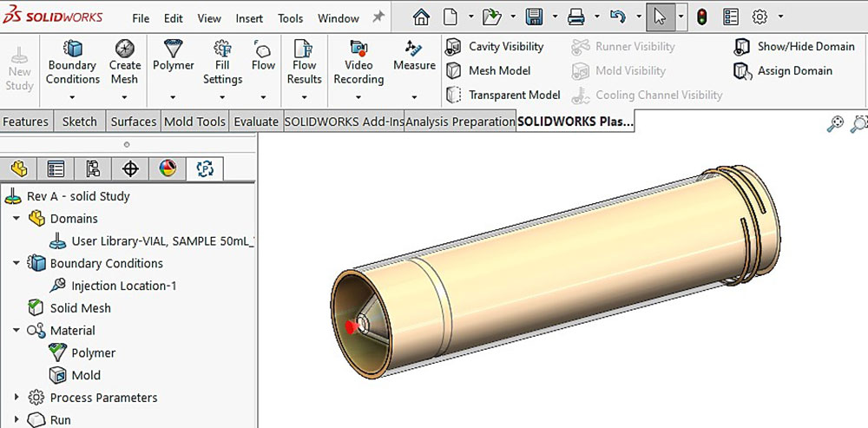Click the Open folder icon
This screenshot has width=868, height=428.
tap(491, 17)
